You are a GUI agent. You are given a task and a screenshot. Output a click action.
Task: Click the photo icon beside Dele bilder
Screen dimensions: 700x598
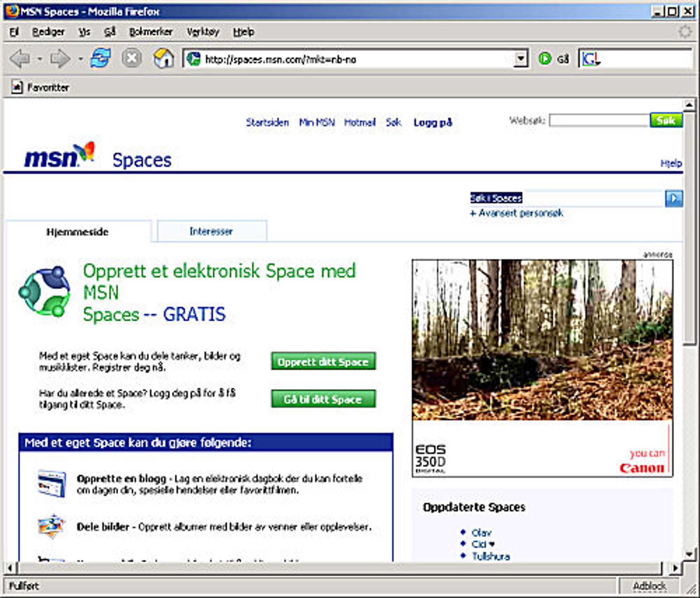(x=51, y=526)
